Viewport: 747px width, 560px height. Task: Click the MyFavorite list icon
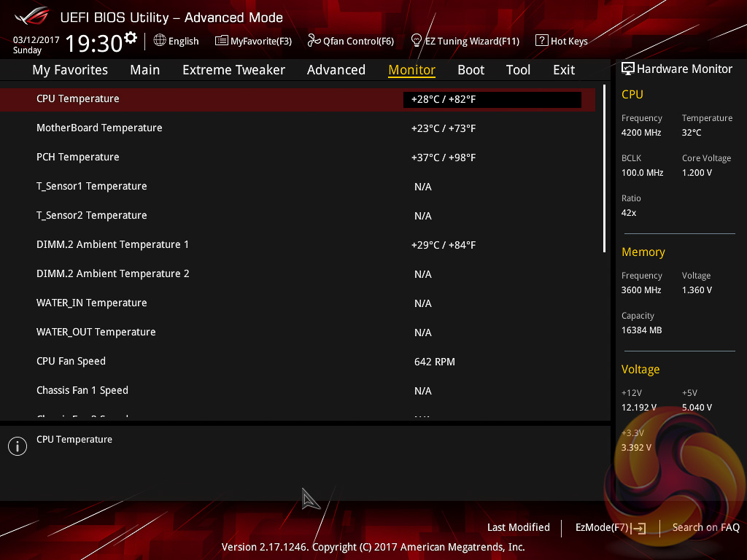tap(222, 41)
